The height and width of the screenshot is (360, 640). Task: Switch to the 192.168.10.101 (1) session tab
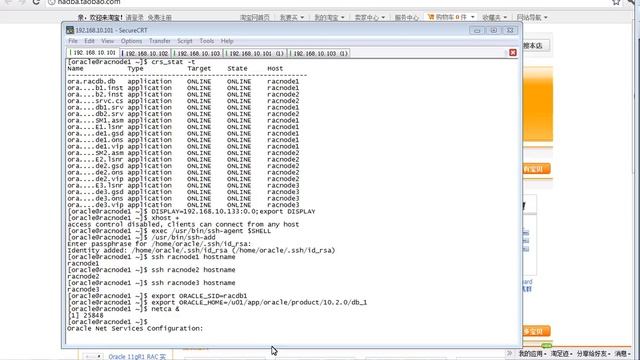[x=255, y=53]
